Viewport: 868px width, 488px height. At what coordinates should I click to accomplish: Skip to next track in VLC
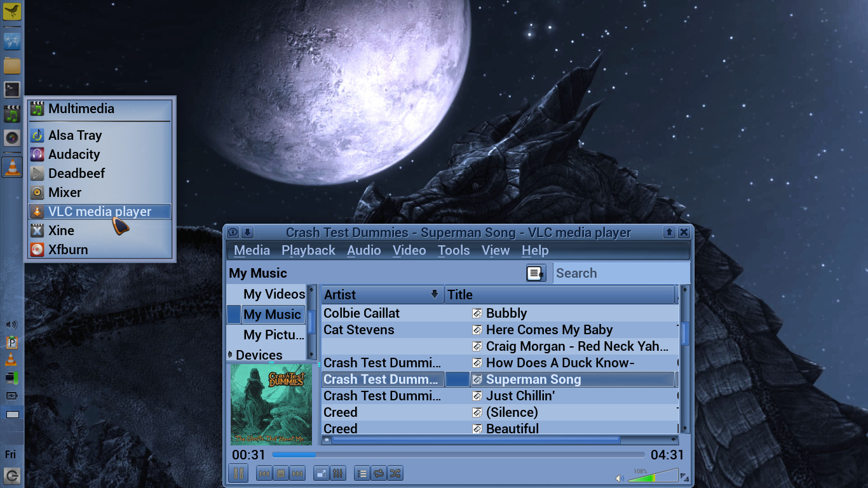297,473
